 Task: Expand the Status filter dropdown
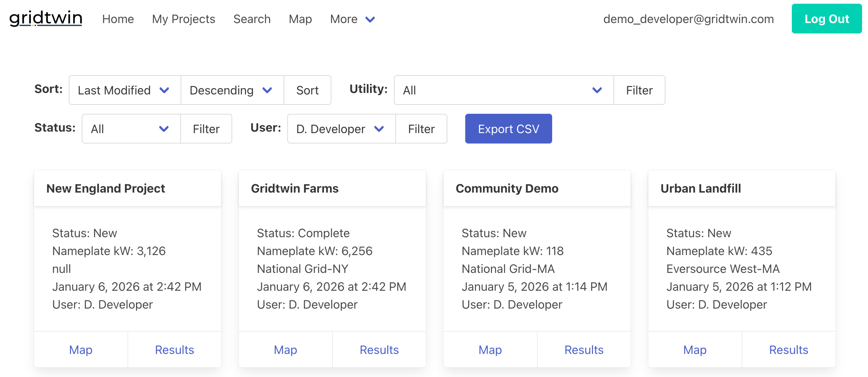(x=130, y=129)
